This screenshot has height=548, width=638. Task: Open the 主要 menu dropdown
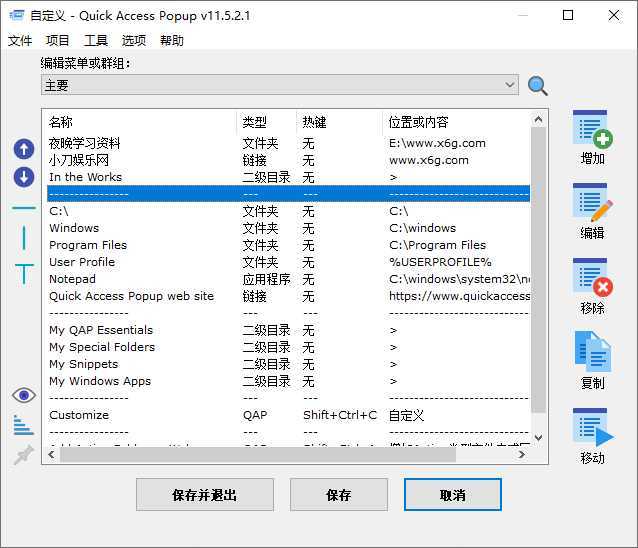click(280, 86)
